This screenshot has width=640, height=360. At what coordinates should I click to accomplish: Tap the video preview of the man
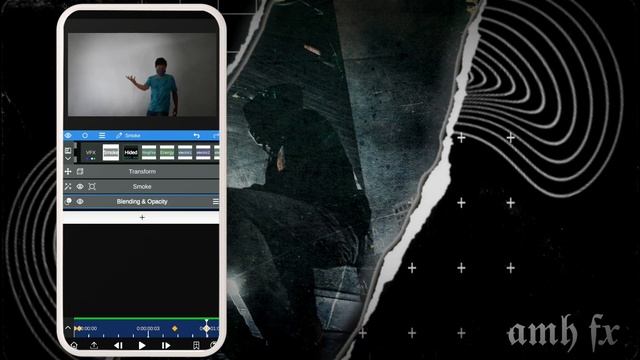(142, 75)
